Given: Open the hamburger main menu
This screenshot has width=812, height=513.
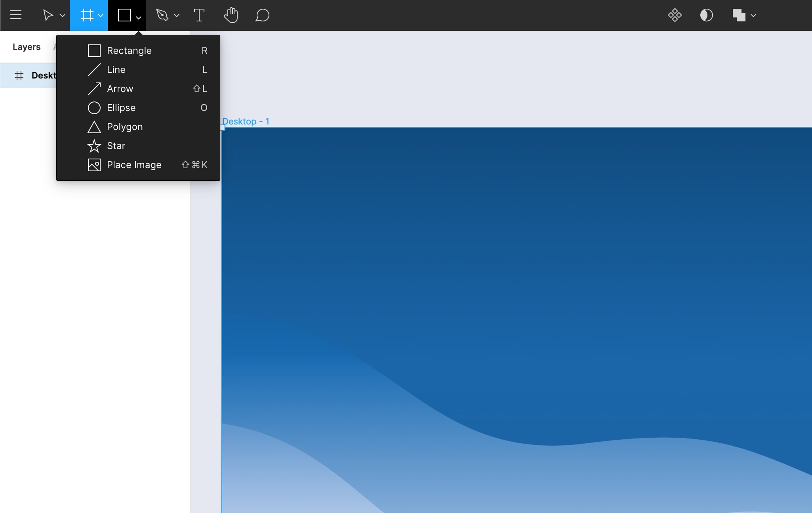Looking at the screenshot, I should [16, 15].
